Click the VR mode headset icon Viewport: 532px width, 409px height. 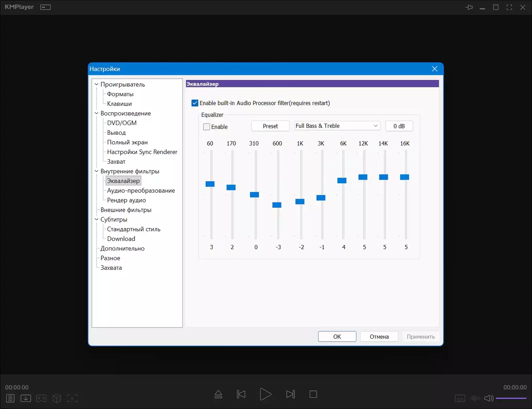pos(41,398)
